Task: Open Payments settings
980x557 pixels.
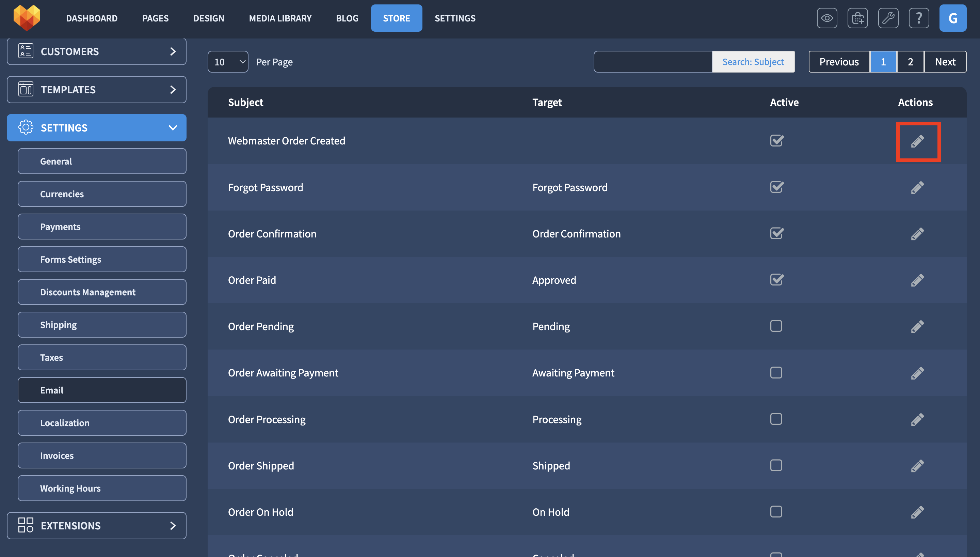Action: coord(102,227)
